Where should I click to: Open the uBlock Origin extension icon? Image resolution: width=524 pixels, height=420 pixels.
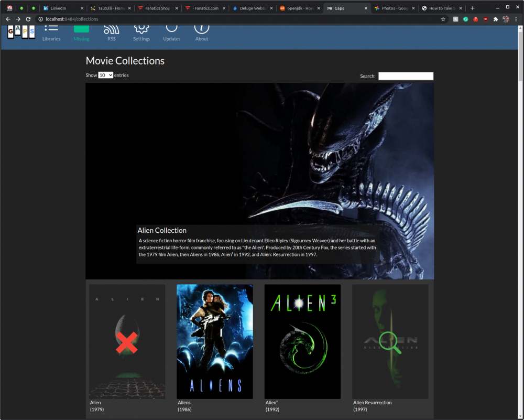486,19
